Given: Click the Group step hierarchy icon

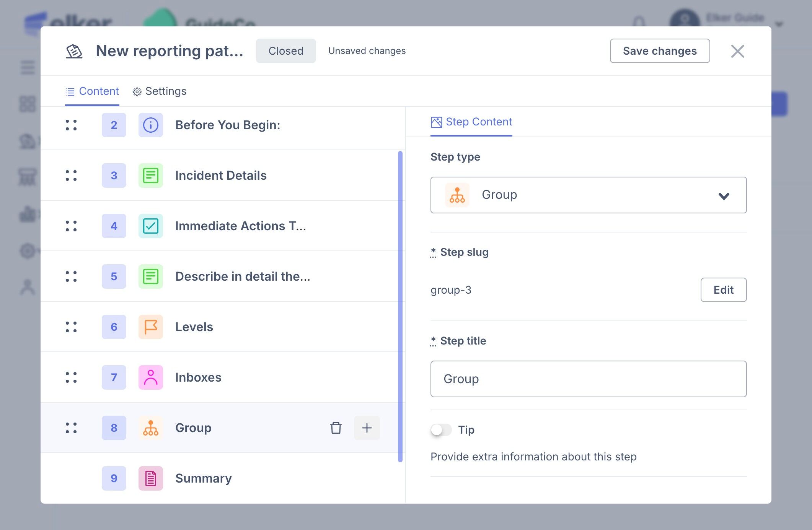Looking at the screenshot, I should point(150,428).
